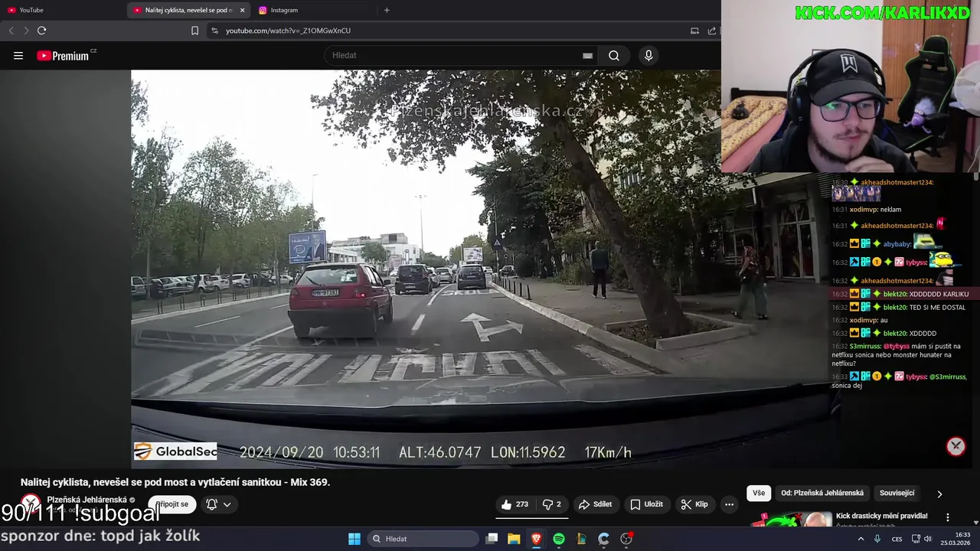Viewport: 980px width, 551px height.
Task: Click the tray microphone icon
Action: [x=877, y=539]
